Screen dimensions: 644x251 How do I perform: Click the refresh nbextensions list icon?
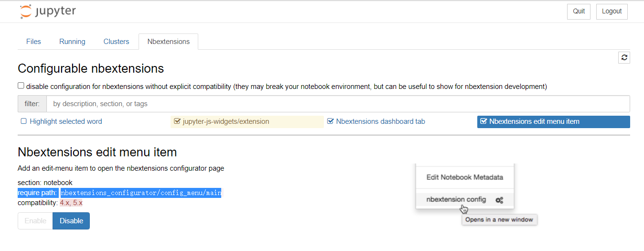click(624, 57)
